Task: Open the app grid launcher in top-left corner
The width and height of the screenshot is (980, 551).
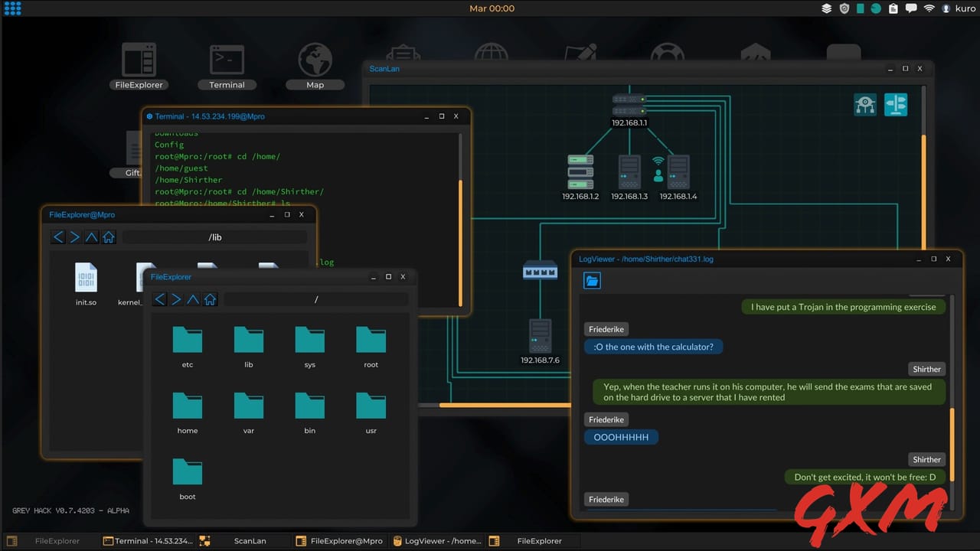Action: click(12, 8)
